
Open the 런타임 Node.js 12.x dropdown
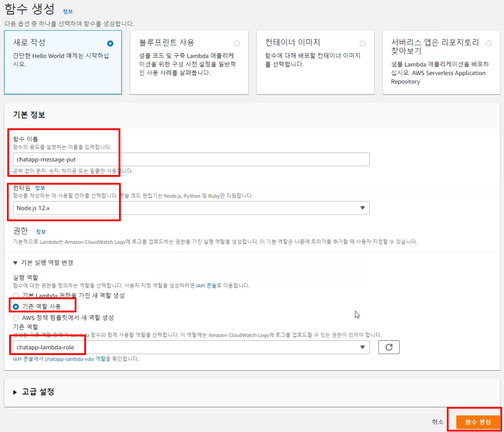coord(191,208)
